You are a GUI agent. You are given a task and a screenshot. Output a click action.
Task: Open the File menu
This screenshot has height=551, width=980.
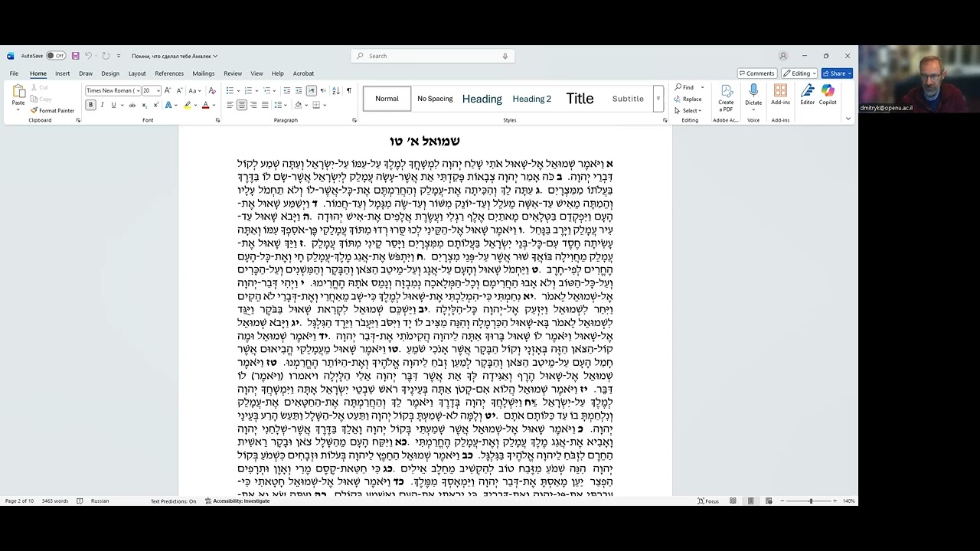point(14,73)
